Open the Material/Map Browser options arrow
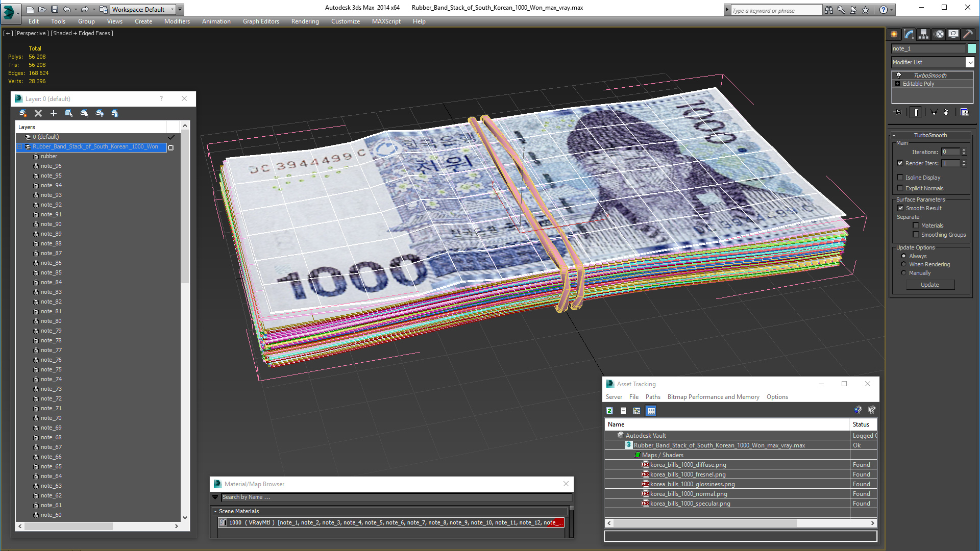Image resolution: width=980 pixels, height=551 pixels. pyautogui.click(x=215, y=497)
